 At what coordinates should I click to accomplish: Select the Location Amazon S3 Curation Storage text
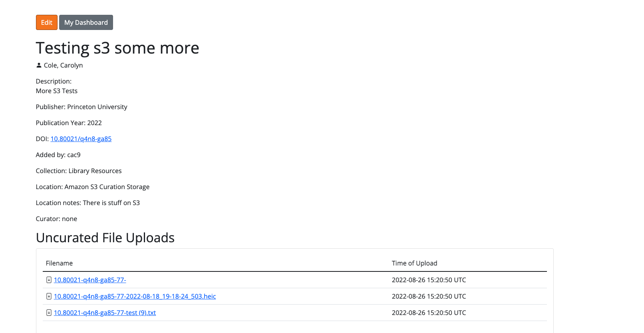(x=106, y=187)
